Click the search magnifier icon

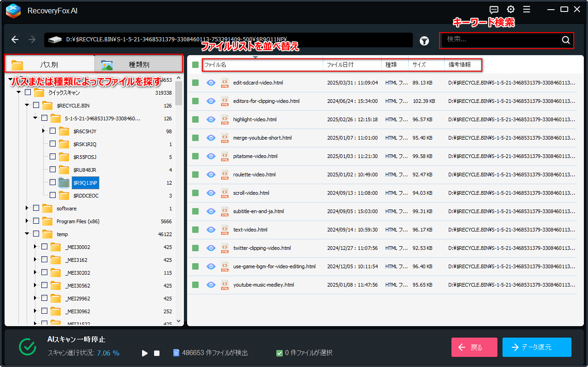[x=566, y=40]
